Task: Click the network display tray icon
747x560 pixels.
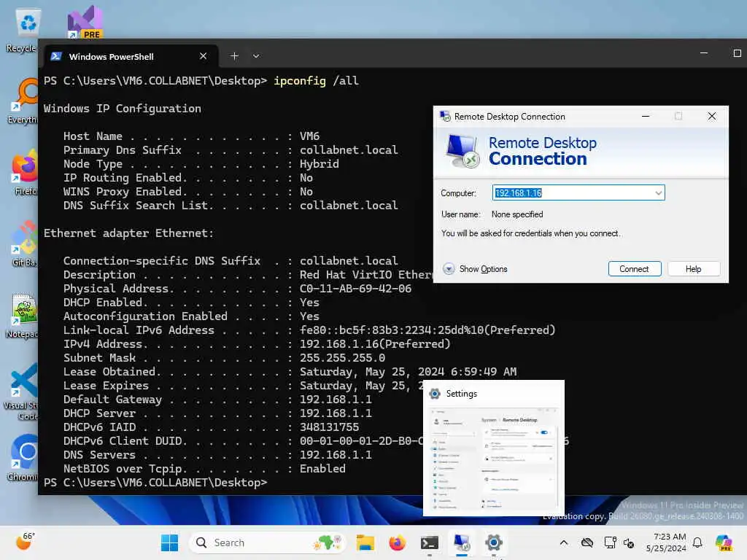Action: 610,542
